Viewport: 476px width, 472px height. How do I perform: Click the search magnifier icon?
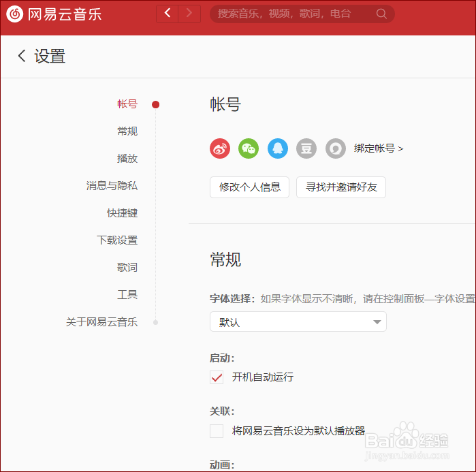[x=381, y=14]
